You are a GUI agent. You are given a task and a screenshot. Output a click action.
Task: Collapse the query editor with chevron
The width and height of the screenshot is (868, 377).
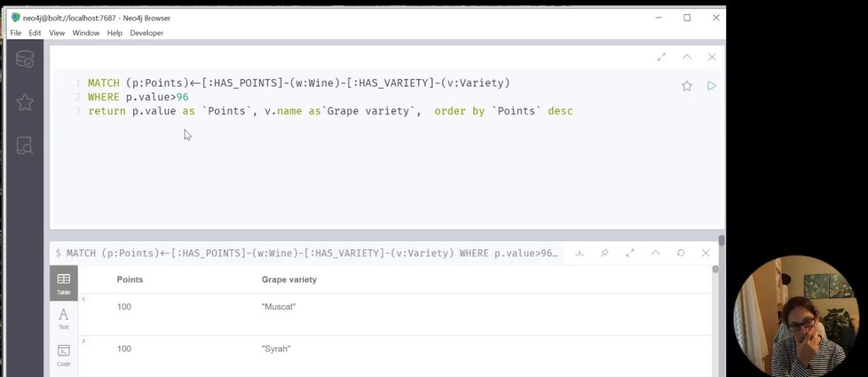tap(686, 57)
